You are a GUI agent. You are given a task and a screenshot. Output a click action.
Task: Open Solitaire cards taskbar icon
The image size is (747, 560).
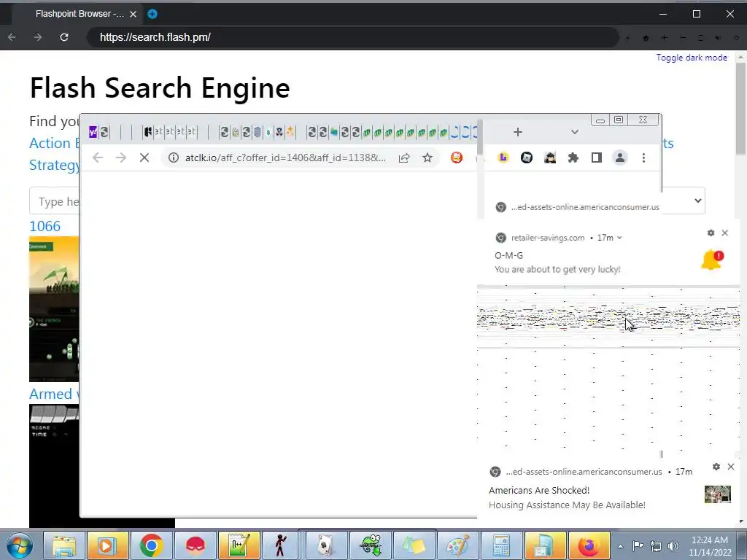(x=326, y=545)
